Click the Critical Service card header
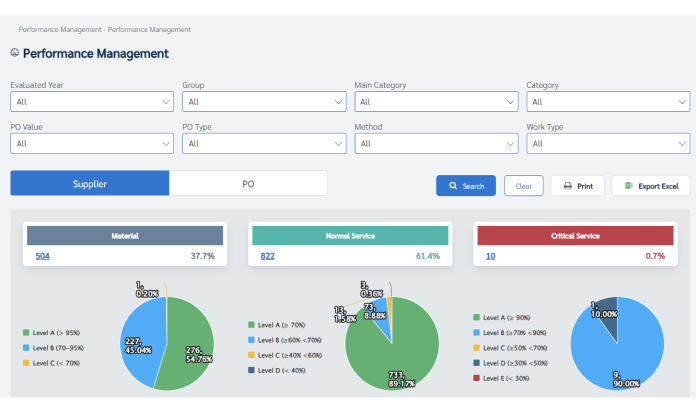Image resolution: width=696 pixels, height=412 pixels. pyautogui.click(x=574, y=236)
